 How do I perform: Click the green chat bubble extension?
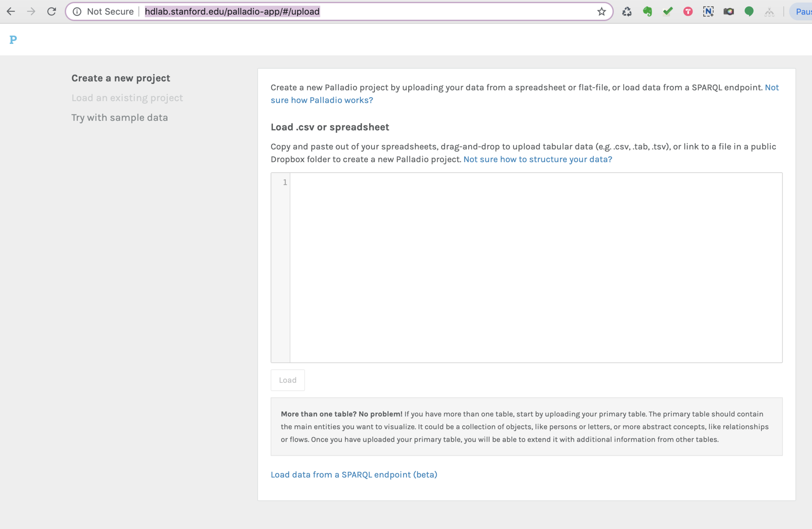pyautogui.click(x=749, y=12)
